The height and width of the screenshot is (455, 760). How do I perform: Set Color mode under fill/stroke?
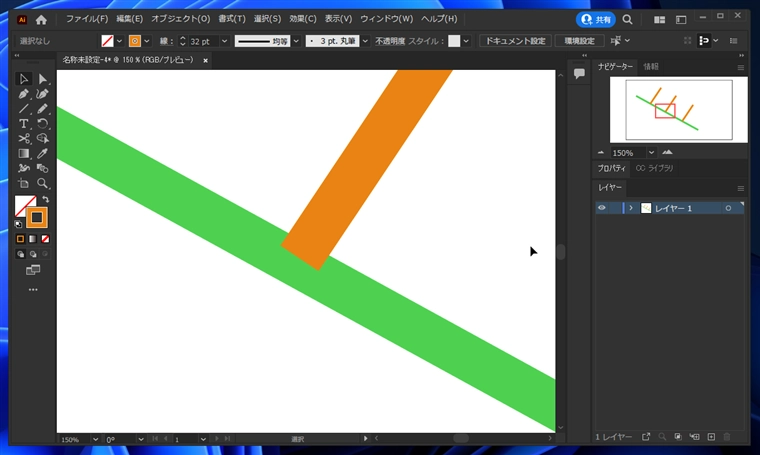point(20,239)
